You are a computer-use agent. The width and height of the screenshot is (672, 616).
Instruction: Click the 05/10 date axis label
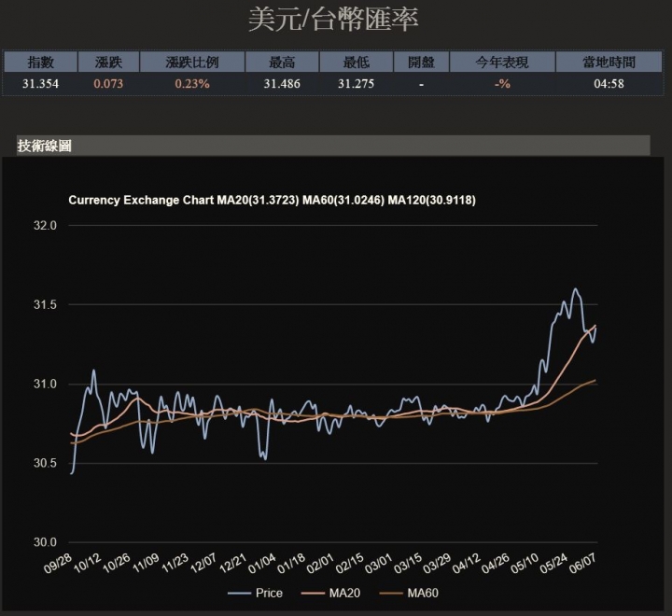(x=524, y=563)
